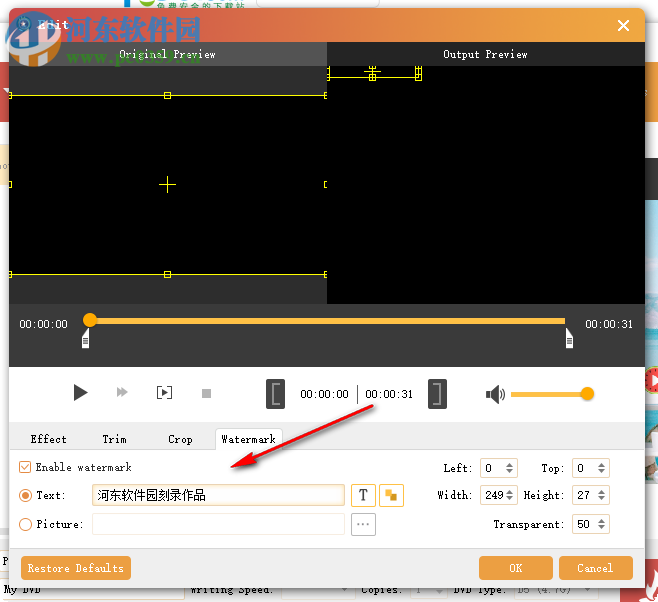Click the fast forward playback icon
658x602 pixels.
click(x=122, y=393)
